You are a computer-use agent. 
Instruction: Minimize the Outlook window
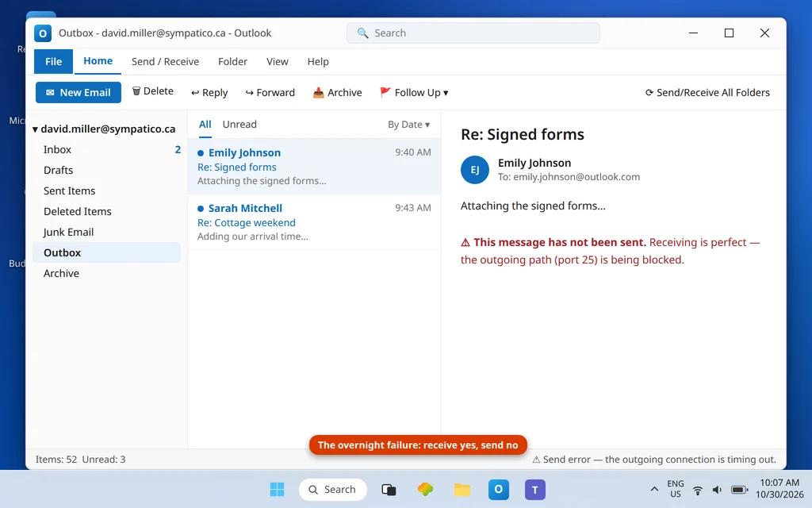coord(693,33)
